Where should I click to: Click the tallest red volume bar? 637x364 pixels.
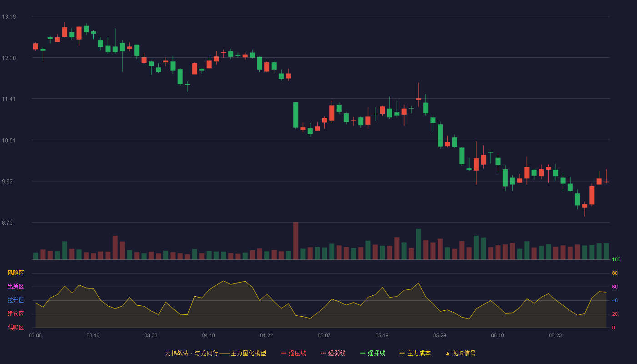pyautogui.click(x=296, y=241)
